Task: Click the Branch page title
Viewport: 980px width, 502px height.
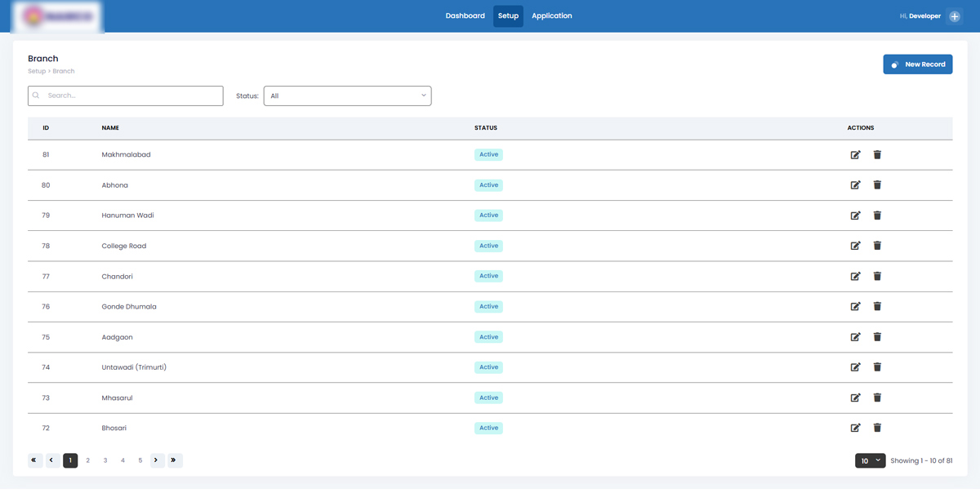Action: tap(43, 59)
